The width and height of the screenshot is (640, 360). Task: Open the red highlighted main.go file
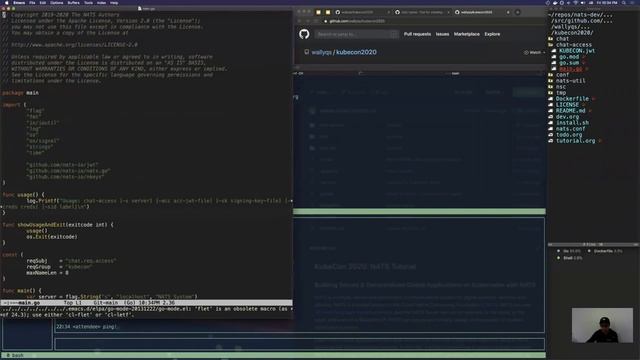(571, 69)
